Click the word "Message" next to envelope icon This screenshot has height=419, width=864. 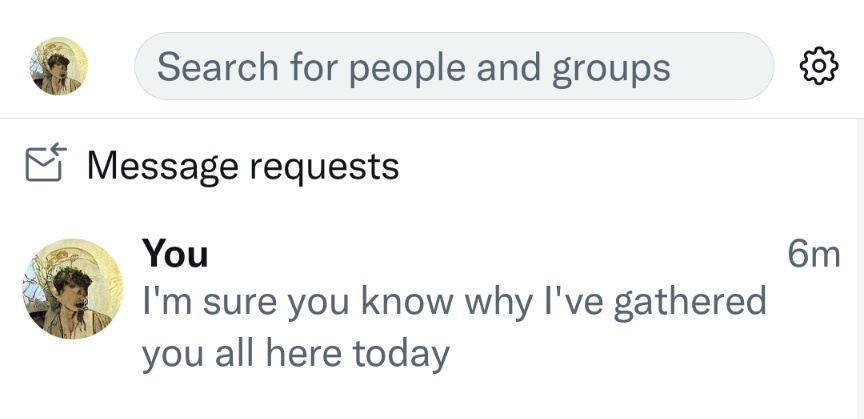point(162,165)
